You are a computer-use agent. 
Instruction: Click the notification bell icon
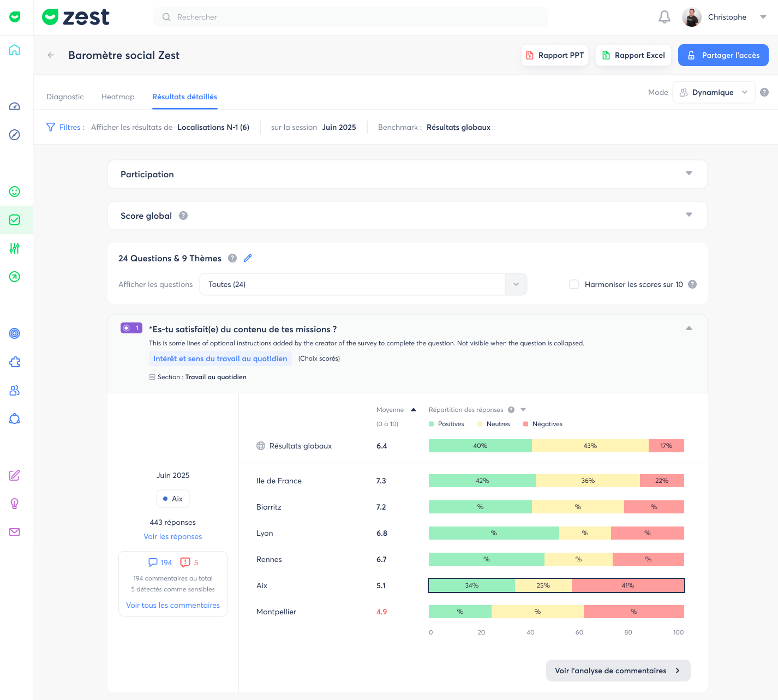tap(664, 17)
